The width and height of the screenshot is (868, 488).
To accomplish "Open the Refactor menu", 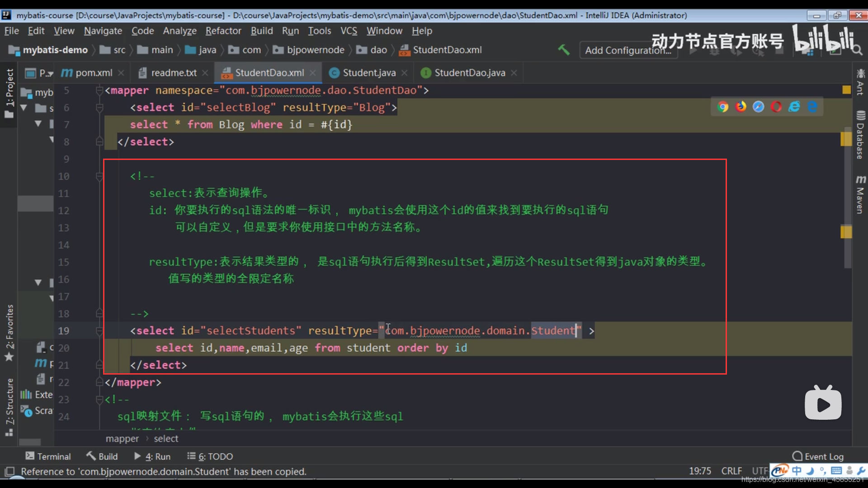I will click(x=223, y=31).
